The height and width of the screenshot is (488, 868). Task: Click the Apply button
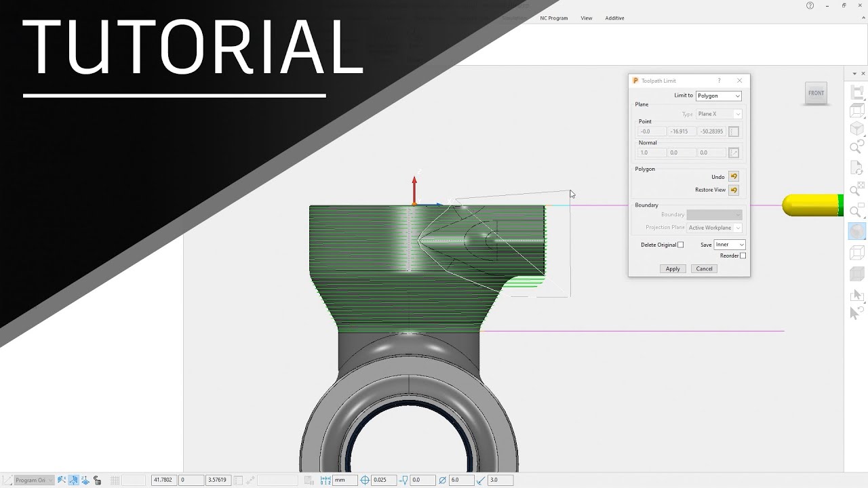[673, 268]
